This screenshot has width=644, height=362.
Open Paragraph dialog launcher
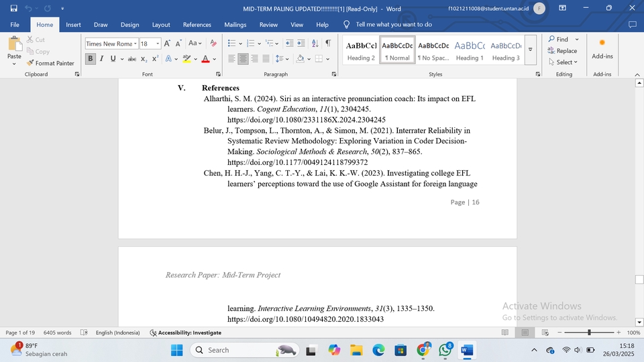click(x=334, y=74)
